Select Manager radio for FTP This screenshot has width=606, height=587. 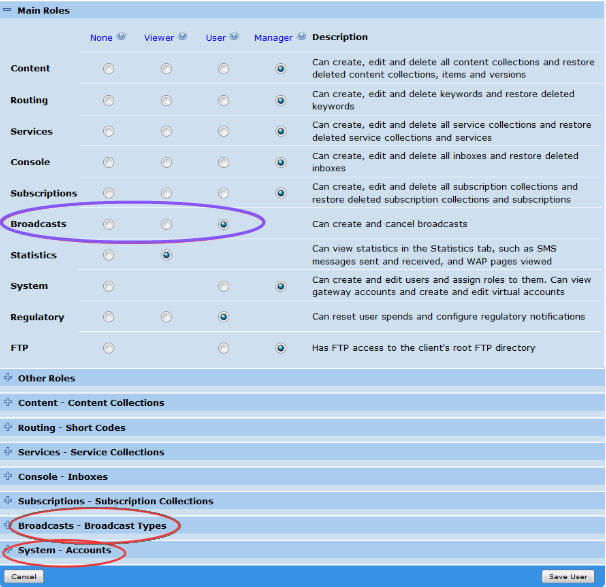click(x=281, y=348)
